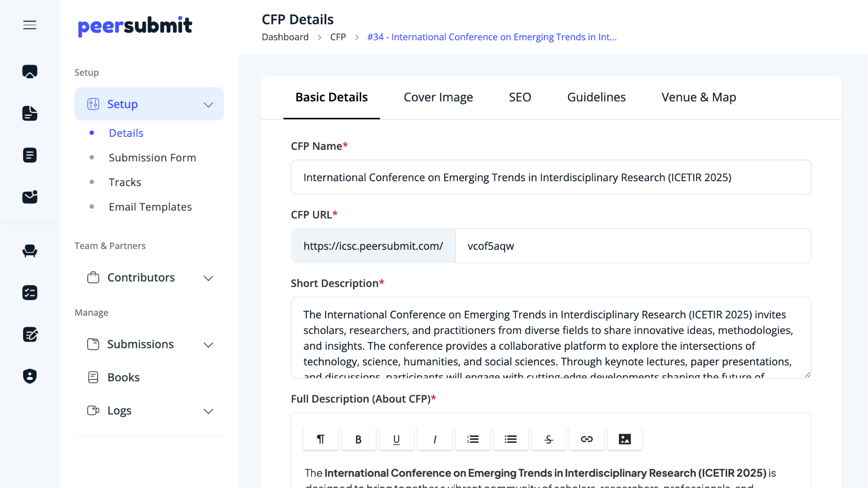Expand the Contributors section
This screenshot has height=488, width=868.
208,278
